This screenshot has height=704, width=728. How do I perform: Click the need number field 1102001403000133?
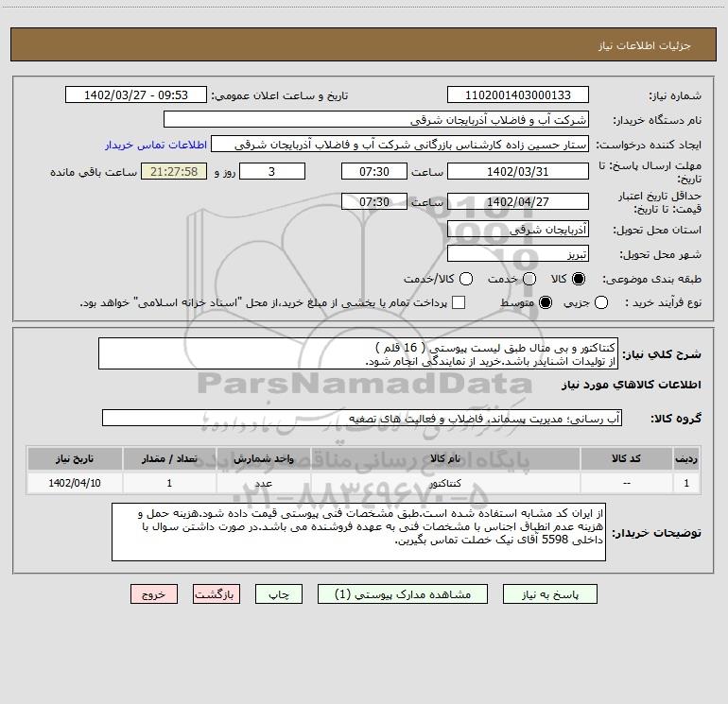[x=518, y=95]
